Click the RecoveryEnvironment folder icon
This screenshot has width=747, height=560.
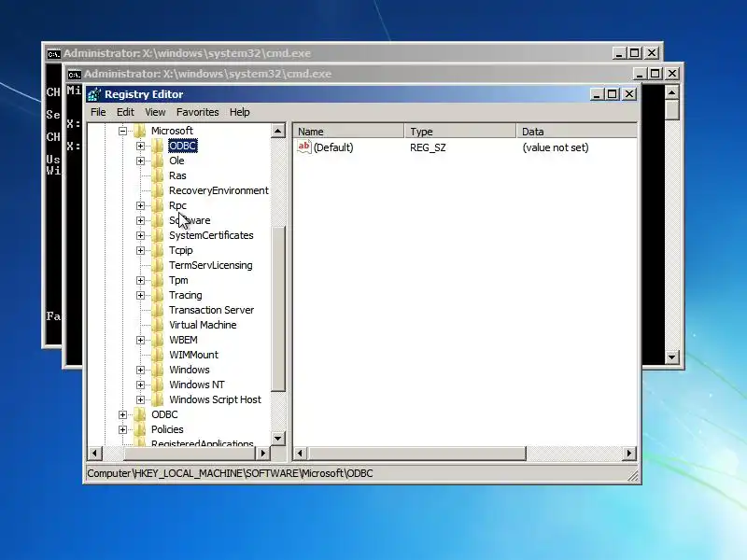click(x=158, y=190)
